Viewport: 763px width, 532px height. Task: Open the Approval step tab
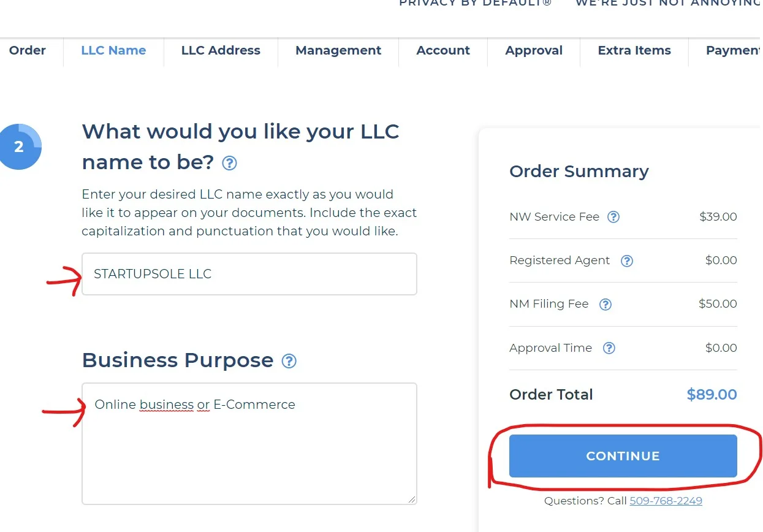(x=534, y=51)
